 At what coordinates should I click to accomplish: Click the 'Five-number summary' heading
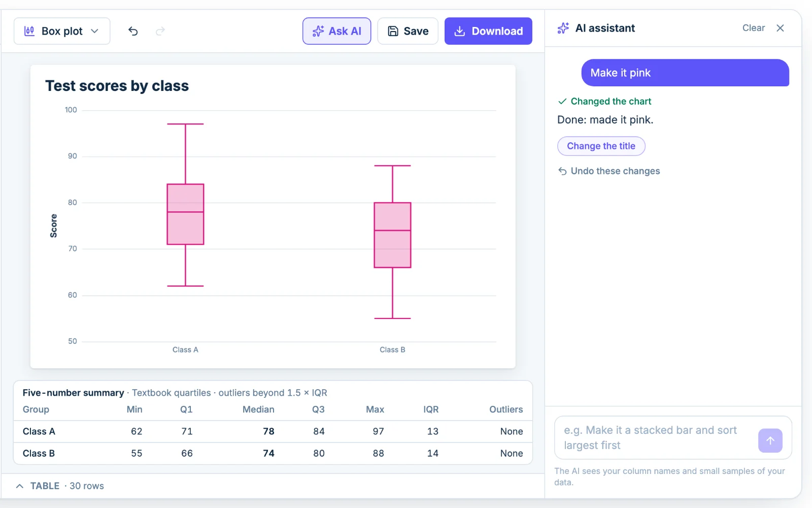[73, 393]
